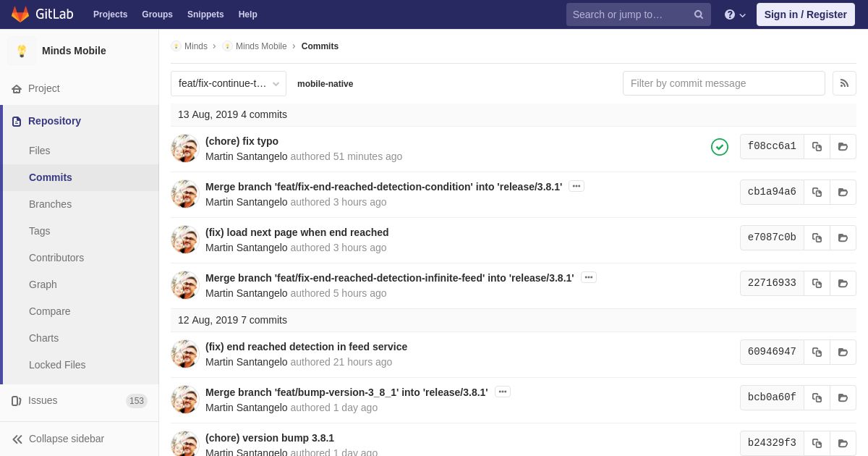Click Minds Mobile project title in sidebar
Image resolution: width=868 pixels, height=456 pixels.
click(x=74, y=51)
